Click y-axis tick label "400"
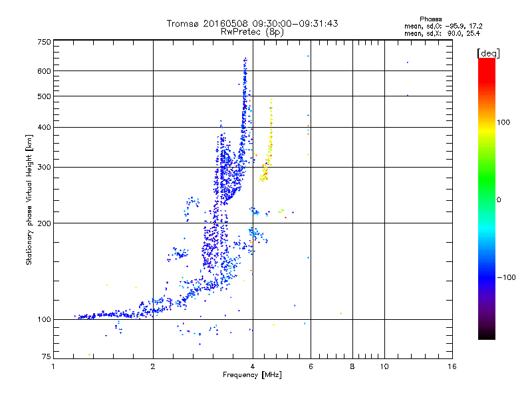This screenshot has width=532, height=399. point(44,128)
